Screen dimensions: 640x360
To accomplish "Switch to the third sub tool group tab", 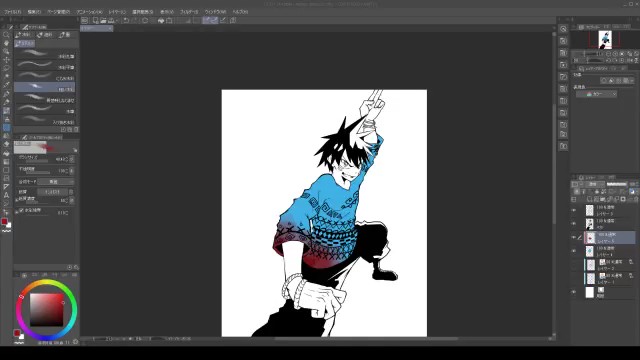I will 64,35.
